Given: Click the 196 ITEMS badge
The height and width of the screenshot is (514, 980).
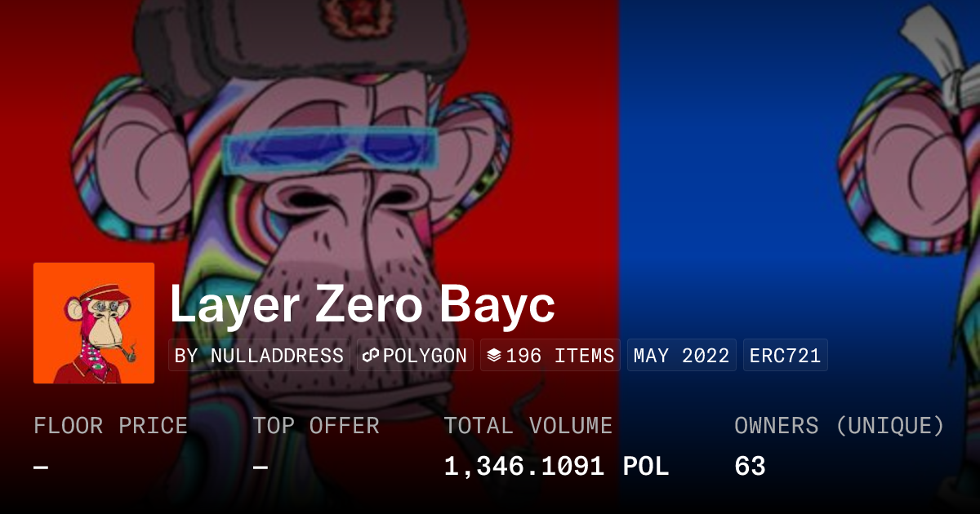Looking at the screenshot, I should click(x=550, y=356).
